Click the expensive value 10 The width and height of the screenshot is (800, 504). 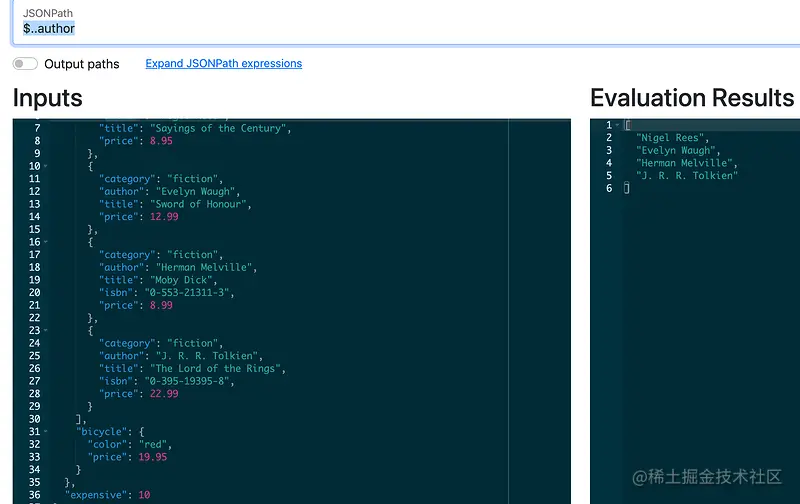pyautogui.click(x=144, y=495)
